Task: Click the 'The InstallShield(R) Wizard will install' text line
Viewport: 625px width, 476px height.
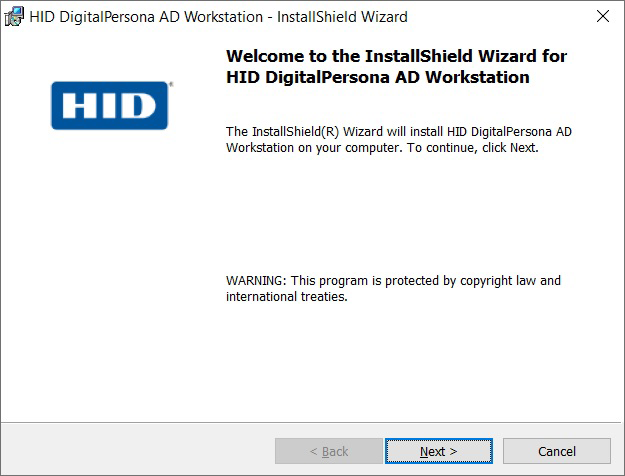Action: click(398, 131)
